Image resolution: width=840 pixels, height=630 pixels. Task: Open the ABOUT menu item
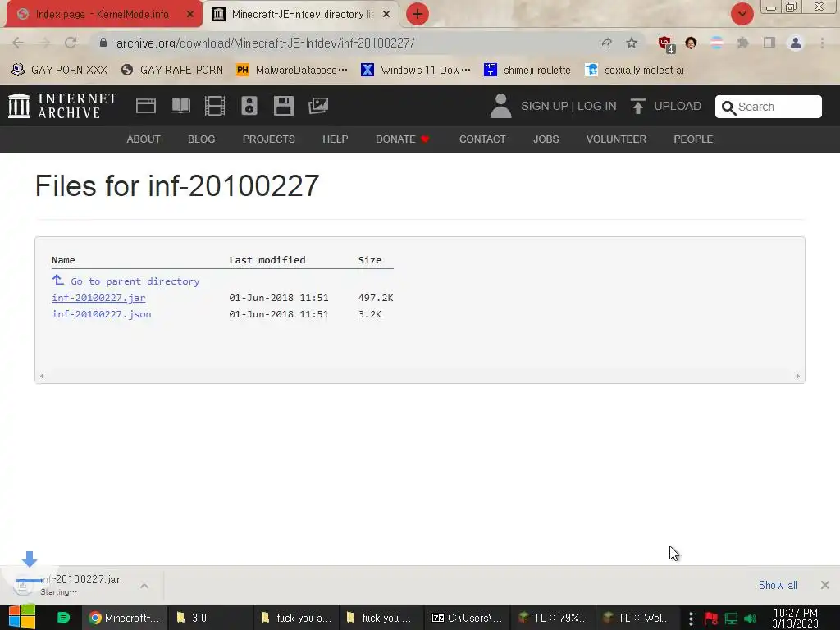144,139
